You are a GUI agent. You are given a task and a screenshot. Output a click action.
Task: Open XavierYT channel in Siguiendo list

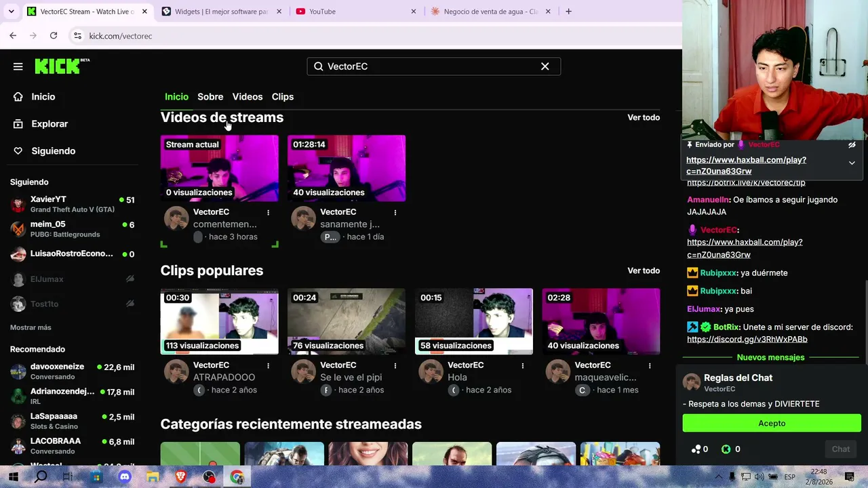73,204
